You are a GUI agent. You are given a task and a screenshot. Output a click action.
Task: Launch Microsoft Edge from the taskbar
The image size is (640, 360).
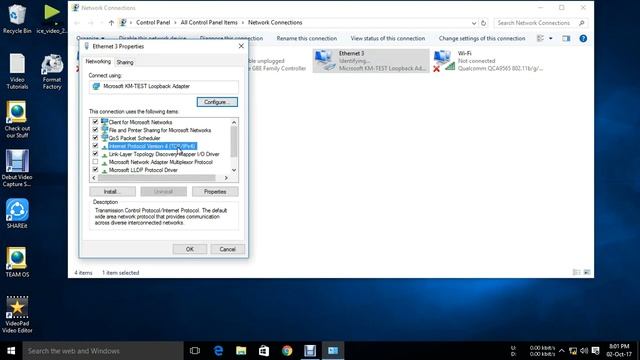pyautogui.click(x=218, y=351)
